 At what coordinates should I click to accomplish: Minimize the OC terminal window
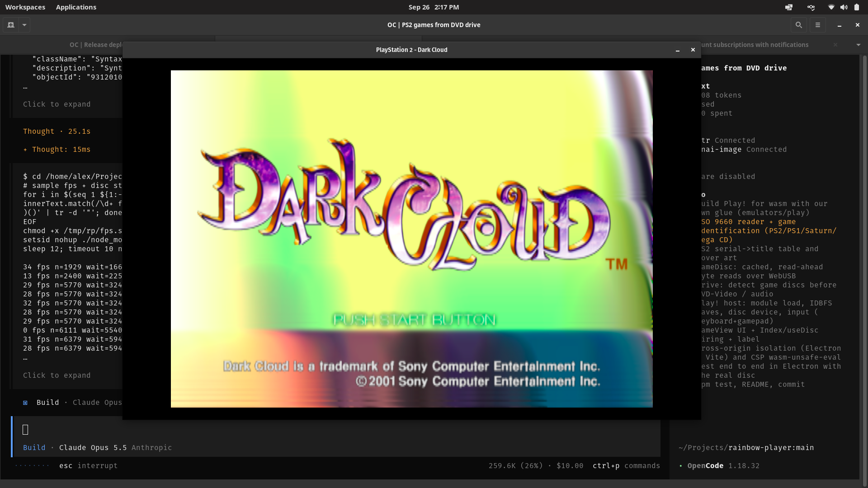click(840, 25)
